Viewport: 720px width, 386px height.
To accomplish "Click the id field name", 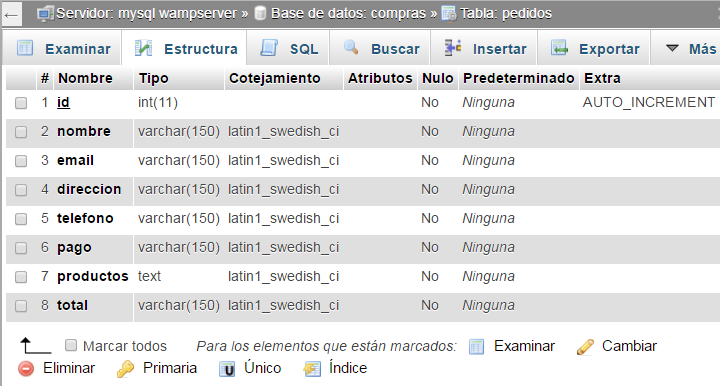I will coord(63,102).
